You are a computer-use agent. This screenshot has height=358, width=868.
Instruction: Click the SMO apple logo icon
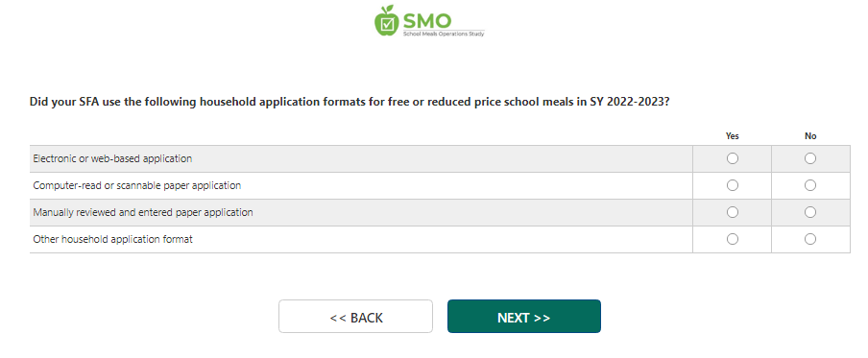387,21
